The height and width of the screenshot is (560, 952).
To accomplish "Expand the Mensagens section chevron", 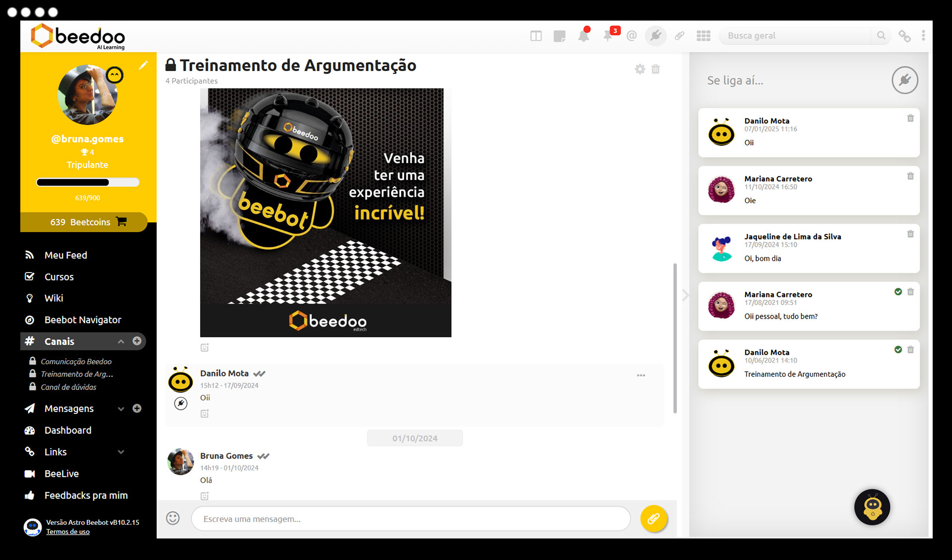I will tap(121, 409).
